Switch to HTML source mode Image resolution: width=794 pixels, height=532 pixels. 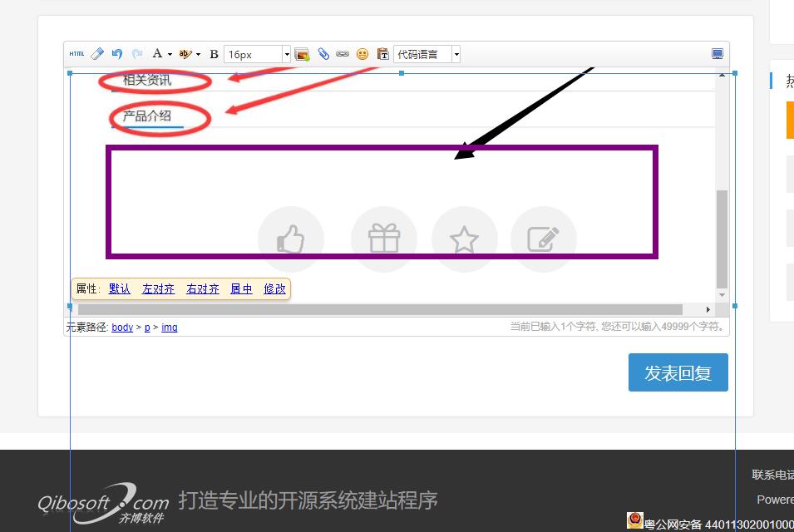point(76,54)
